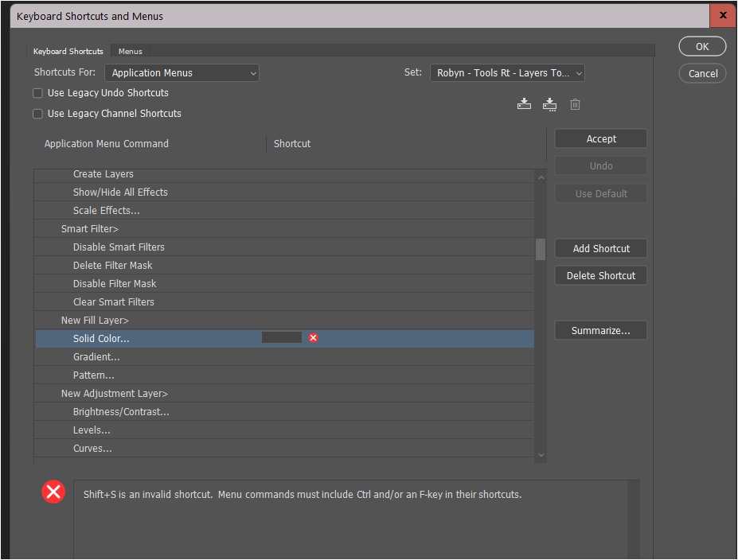This screenshot has height=560, width=738.
Task: Click the shortcut input field beside Solid Color
Action: [x=281, y=337]
